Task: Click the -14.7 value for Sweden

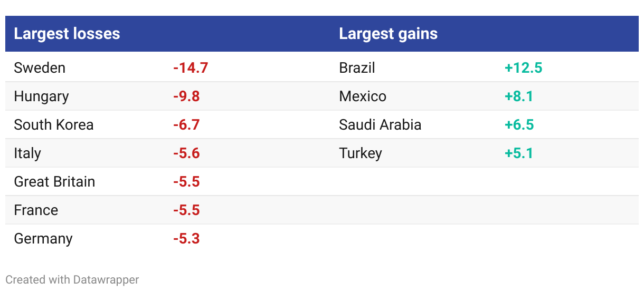Action: [x=191, y=68]
